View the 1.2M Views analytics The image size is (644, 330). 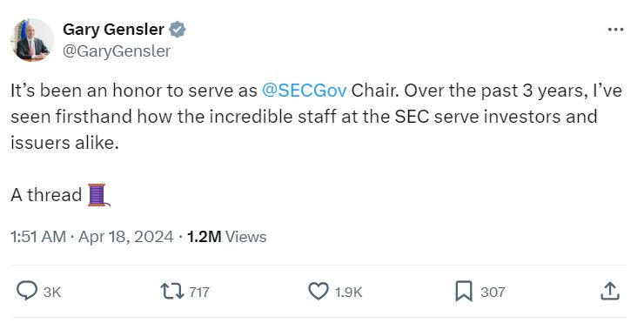(x=227, y=237)
